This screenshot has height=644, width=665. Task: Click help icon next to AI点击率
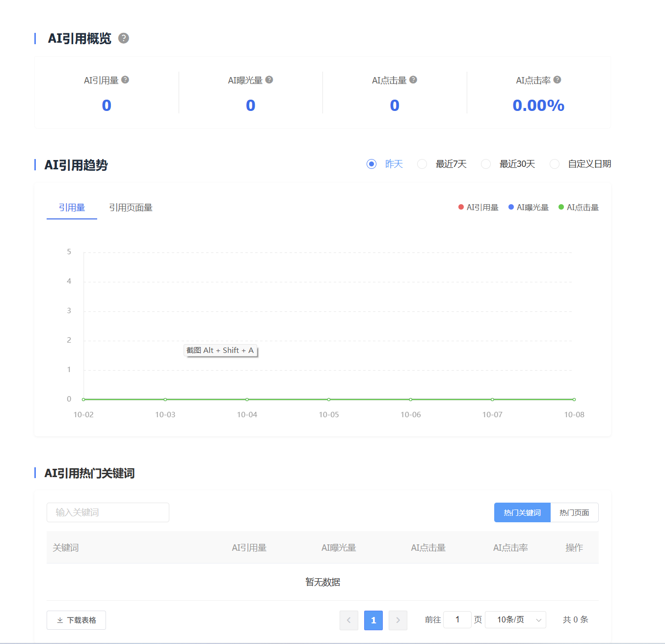pyautogui.click(x=557, y=80)
